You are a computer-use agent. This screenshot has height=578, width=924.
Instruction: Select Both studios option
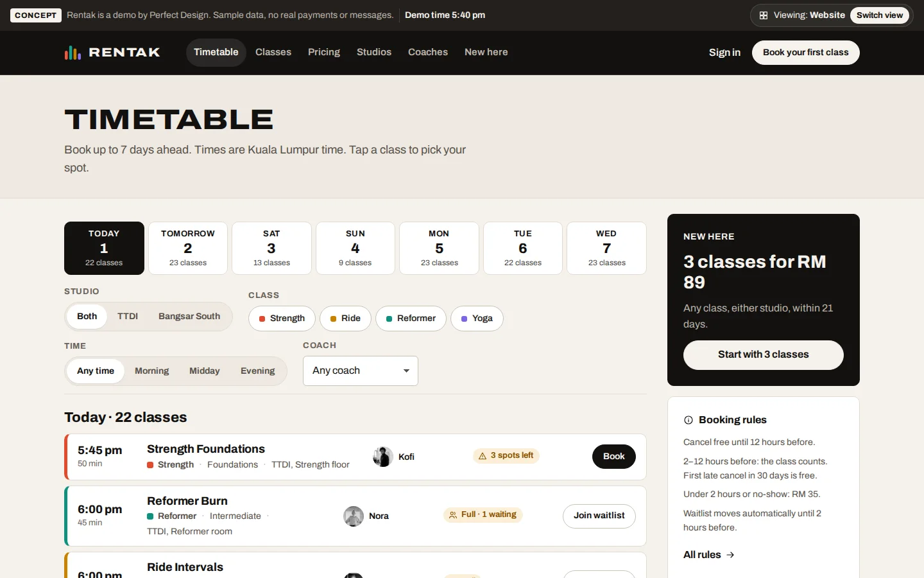[87, 317]
